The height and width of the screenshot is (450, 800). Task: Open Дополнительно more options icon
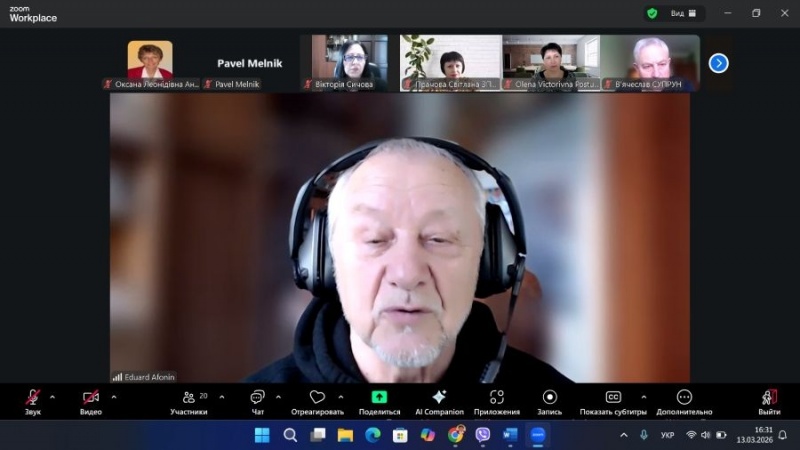(x=684, y=397)
